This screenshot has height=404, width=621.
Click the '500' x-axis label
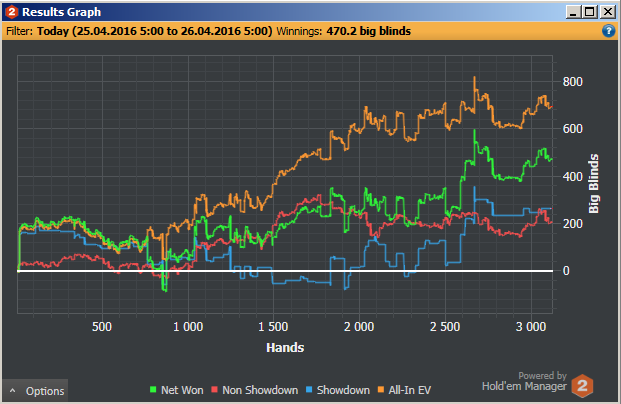tap(102, 327)
